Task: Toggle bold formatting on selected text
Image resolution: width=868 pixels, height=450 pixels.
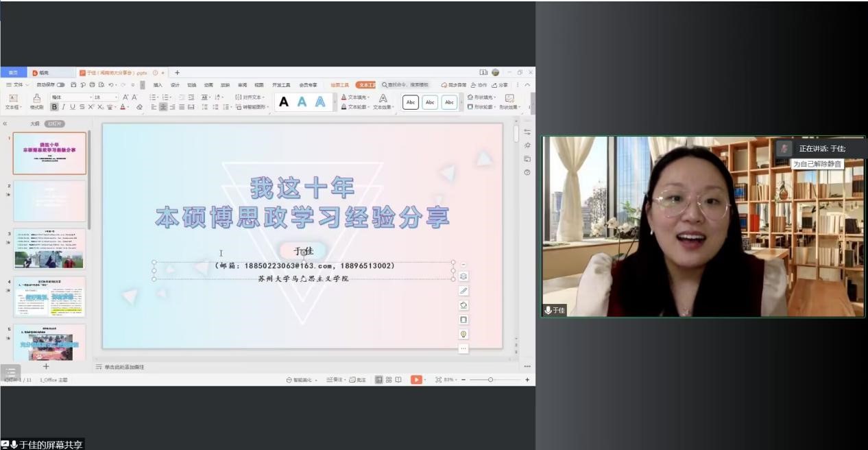Action: 55,107
